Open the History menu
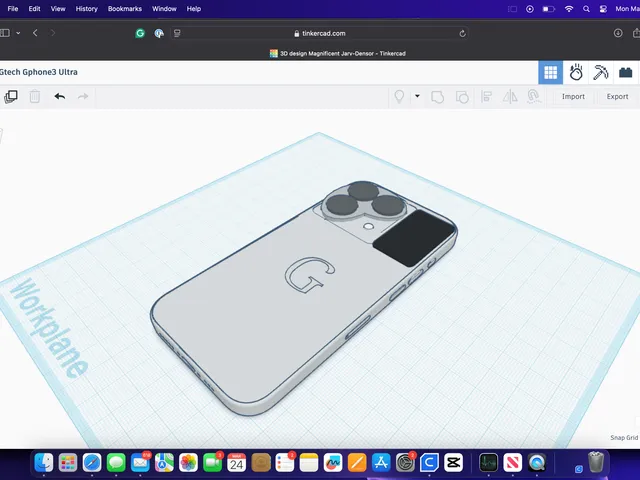The width and height of the screenshot is (640, 480). [x=87, y=9]
